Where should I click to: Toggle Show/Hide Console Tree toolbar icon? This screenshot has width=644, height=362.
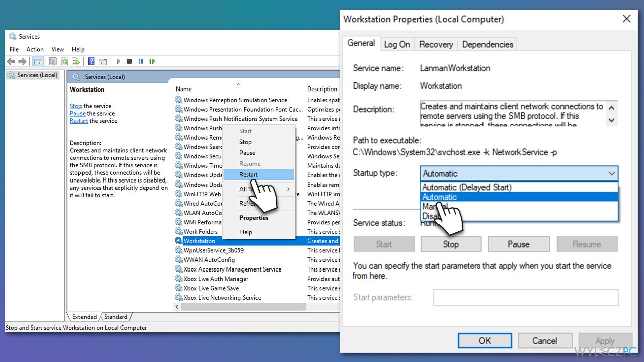[38, 61]
